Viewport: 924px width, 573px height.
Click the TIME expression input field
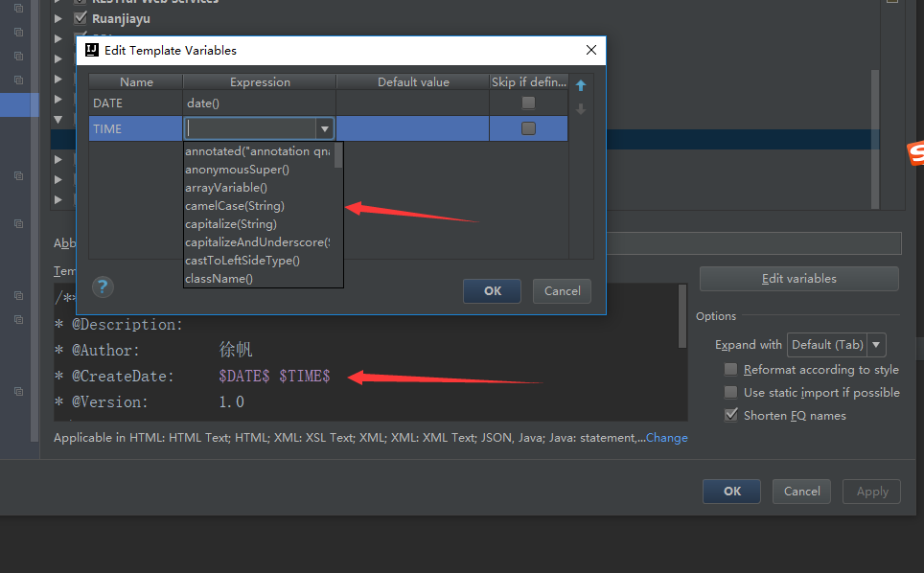(250, 129)
